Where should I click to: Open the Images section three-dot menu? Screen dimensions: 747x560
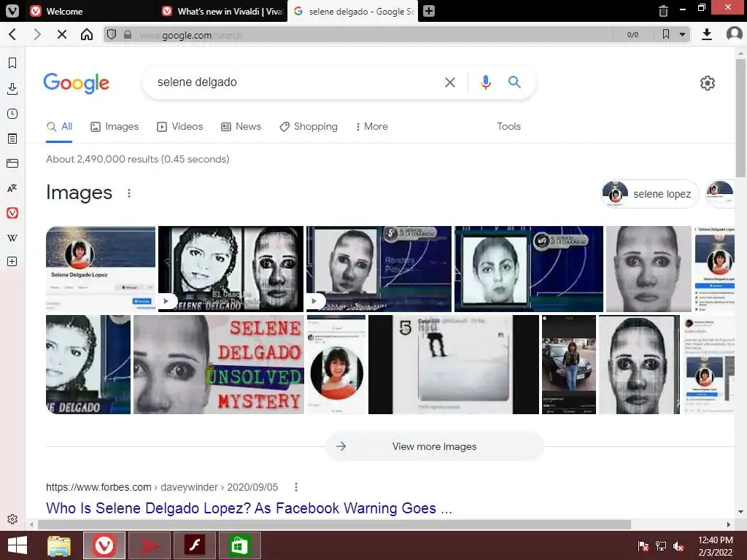click(128, 192)
